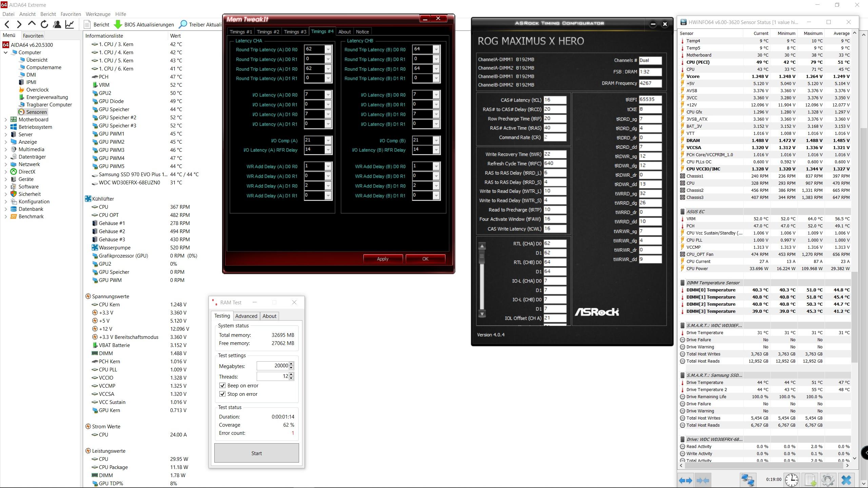868x488 pixels.
Task: Click the AIDA64 refresh icon
Action: pos(44,24)
